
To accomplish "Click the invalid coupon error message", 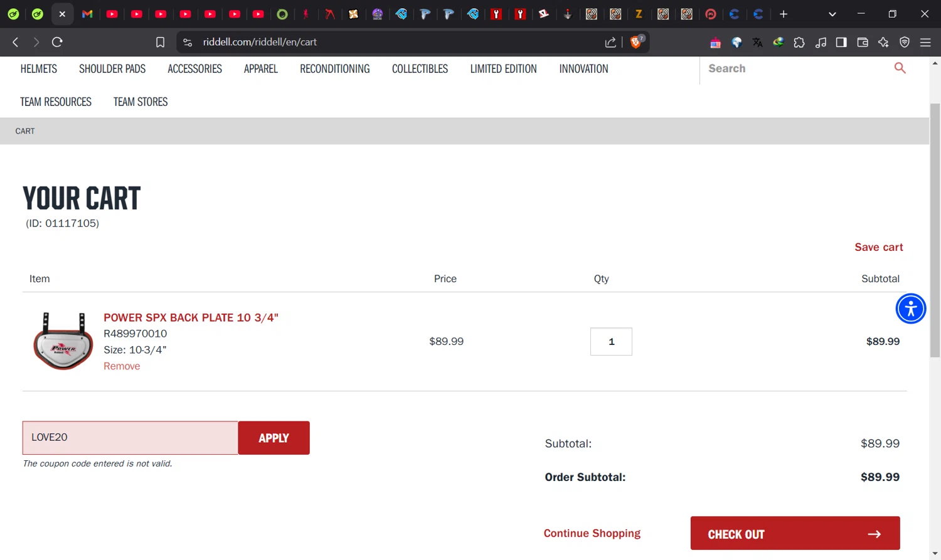I will click(97, 463).
